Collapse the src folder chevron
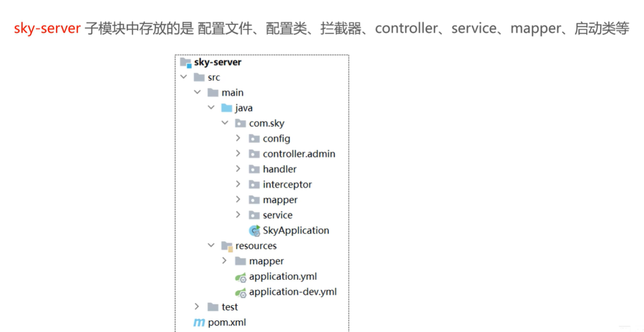This screenshot has height=332, width=644. pyautogui.click(x=184, y=77)
